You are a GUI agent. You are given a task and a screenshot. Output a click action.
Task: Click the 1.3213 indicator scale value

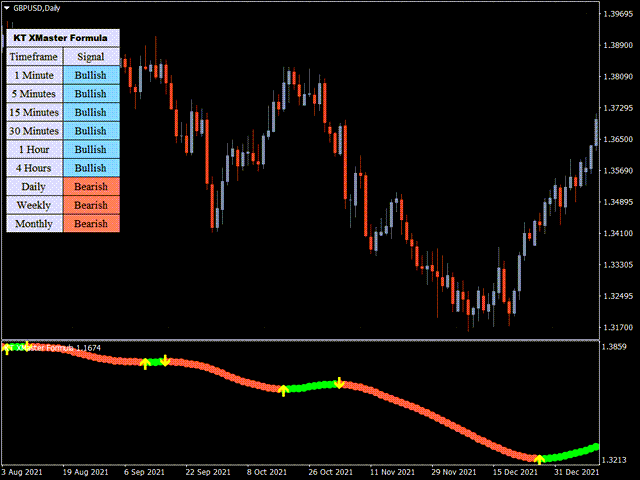(614, 460)
